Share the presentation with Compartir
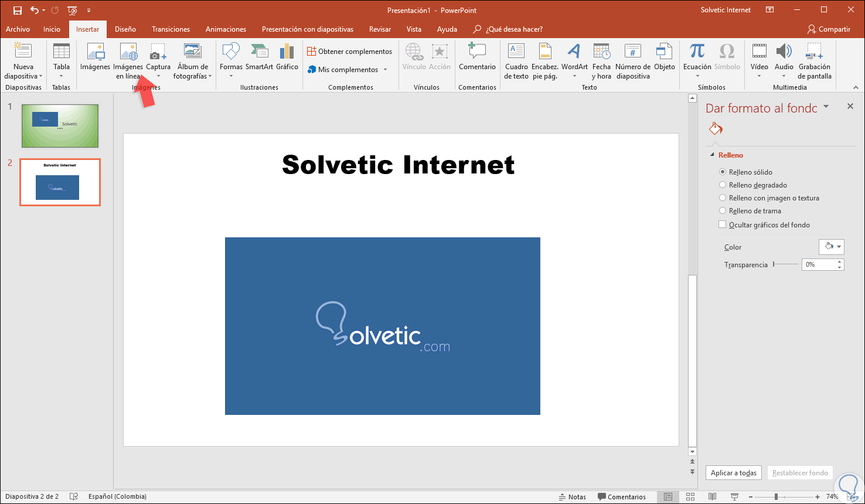 coord(829,29)
